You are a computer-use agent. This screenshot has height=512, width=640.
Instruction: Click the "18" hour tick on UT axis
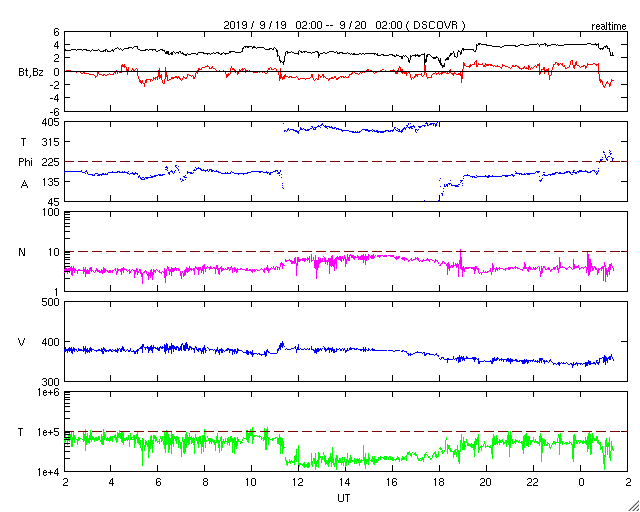(440, 482)
